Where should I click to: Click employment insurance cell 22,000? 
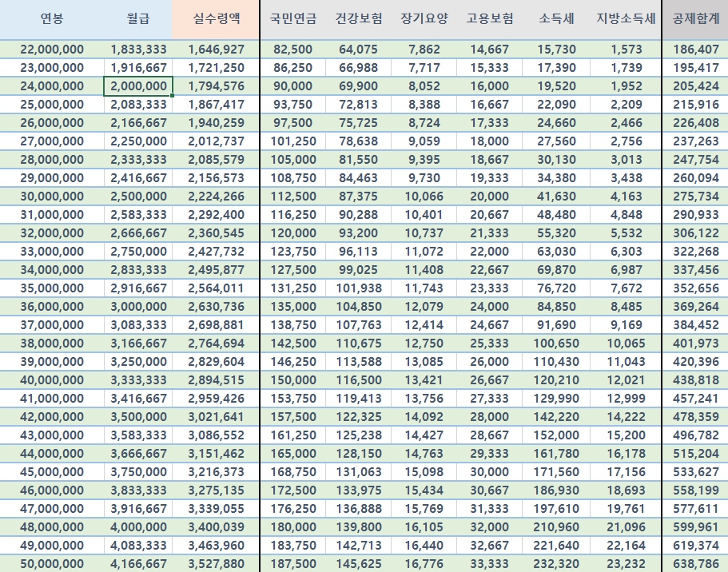pyautogui.click(x=489, y=251)
